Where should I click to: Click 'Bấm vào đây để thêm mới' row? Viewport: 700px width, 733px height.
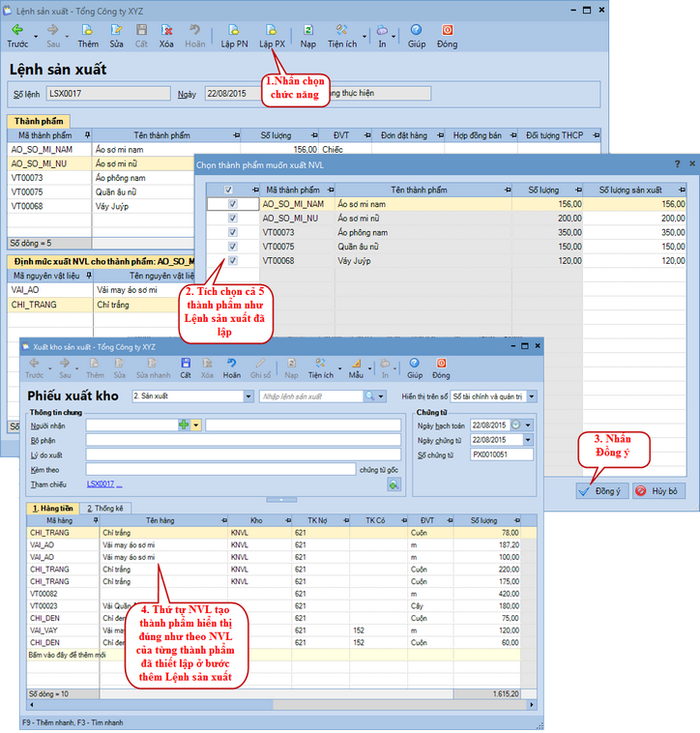click(274, 655)
